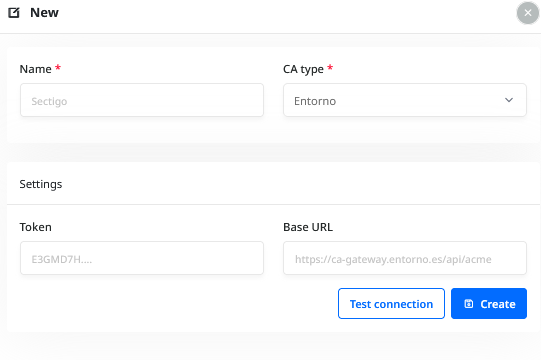The image size is (541, 360).
Task: Click the Token label text
Action: [x=36, y=227]
